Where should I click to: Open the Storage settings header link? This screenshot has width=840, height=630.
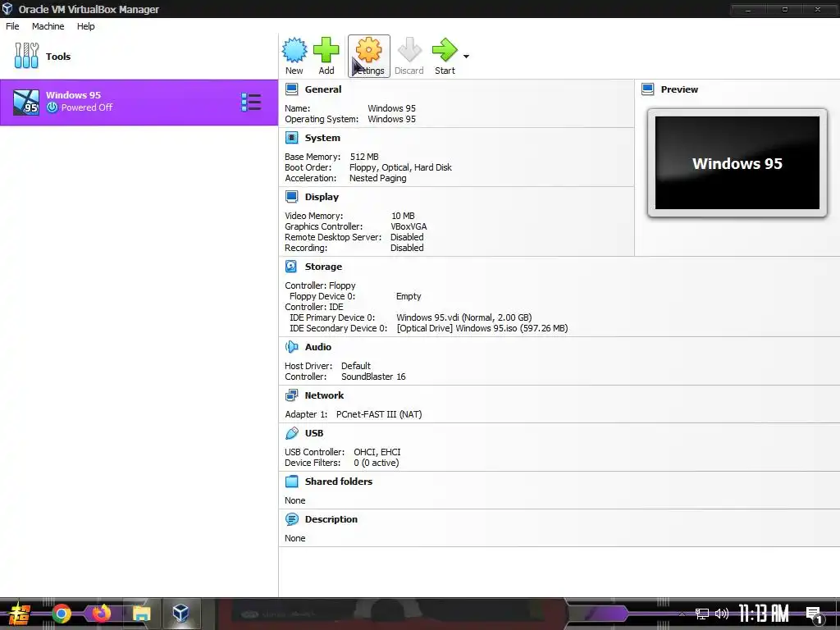click(x=323, y=267)
